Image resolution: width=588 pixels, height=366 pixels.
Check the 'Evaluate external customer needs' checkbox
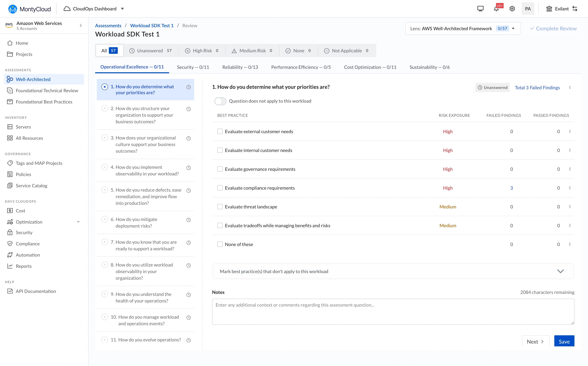220,131
